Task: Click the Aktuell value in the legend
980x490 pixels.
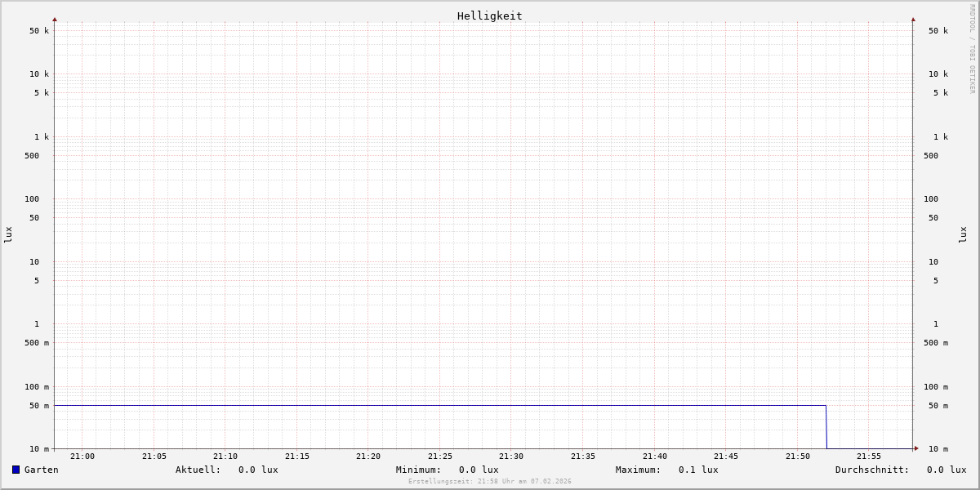Action: tap(257, 470)
